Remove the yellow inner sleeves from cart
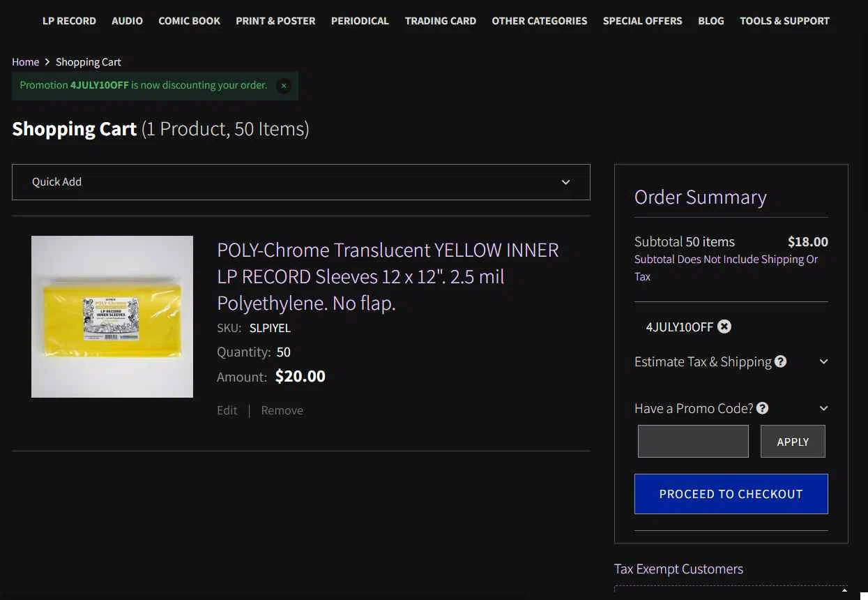This screenshot has height=600, width=868. click(282, 410)
